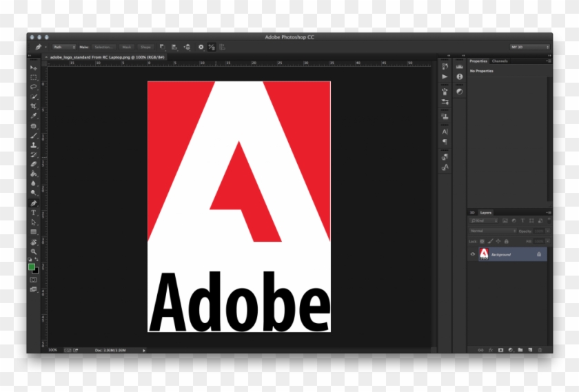The width and height of the screenshot is (579, 392).
Task: Select the Rectangle shape tool
Action: click(x=34, y=232)
